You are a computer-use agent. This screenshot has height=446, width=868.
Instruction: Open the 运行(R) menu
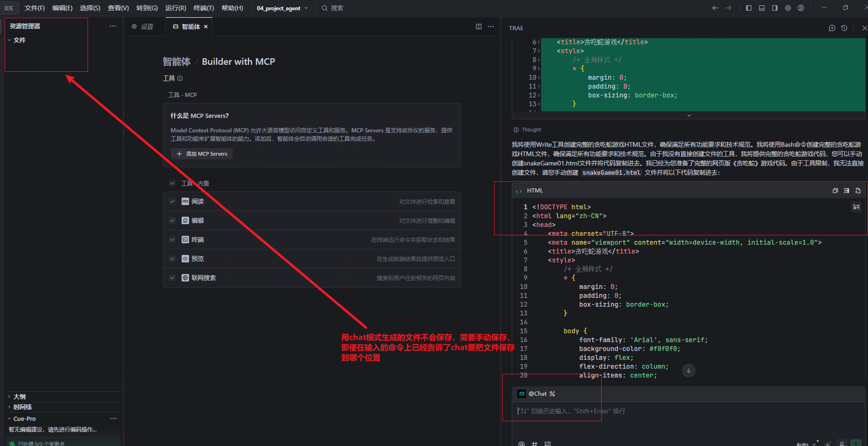pyautogui.click(x=176, y=8)
